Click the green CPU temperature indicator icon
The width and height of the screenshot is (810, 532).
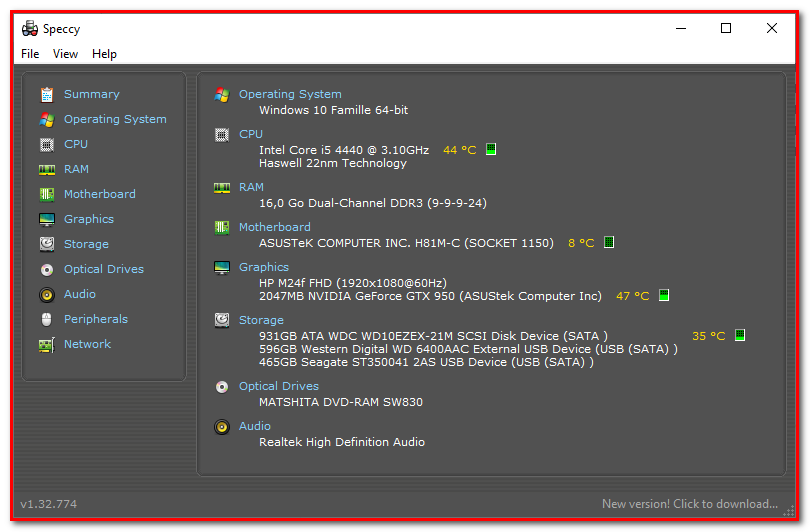pos(491,149)
